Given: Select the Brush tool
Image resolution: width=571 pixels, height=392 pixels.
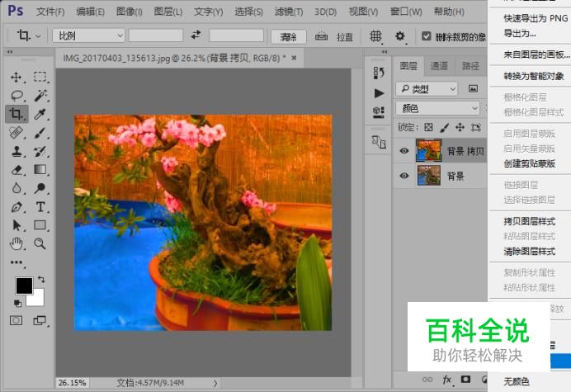Looking at the screenshot, I should tap(40, 133).
